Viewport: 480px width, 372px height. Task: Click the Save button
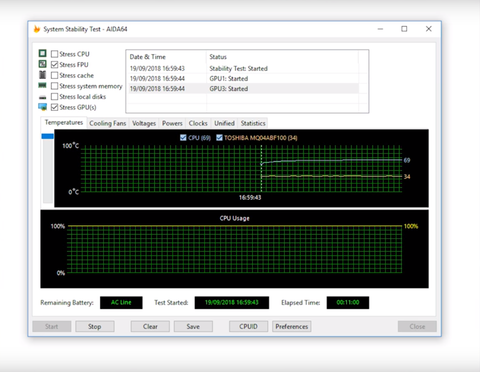click(x=193, y=326)
